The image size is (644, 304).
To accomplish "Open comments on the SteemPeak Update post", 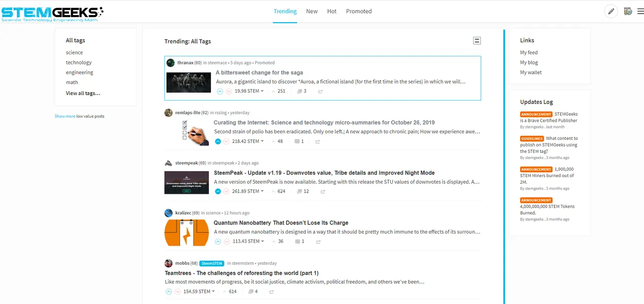I will (302, 191).
